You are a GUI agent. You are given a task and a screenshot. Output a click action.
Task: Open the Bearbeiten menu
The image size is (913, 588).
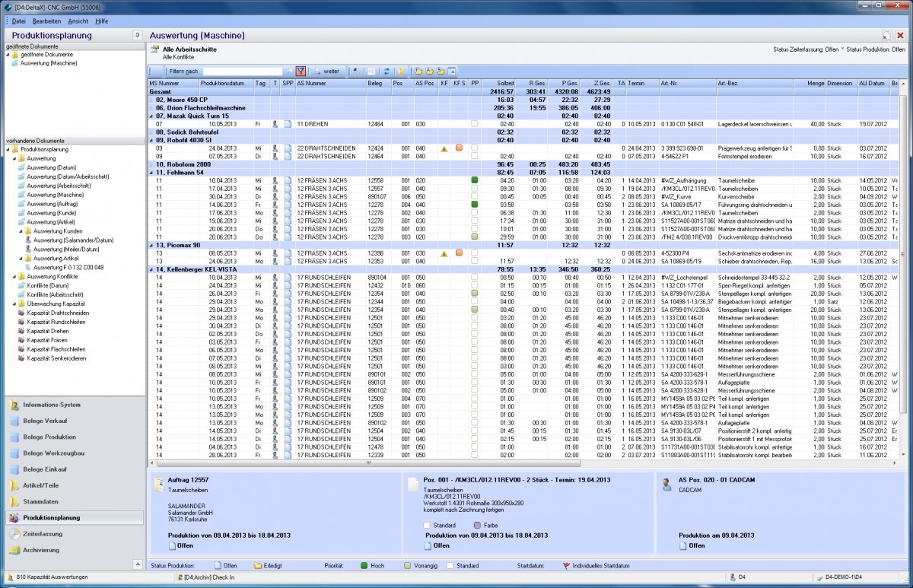[x=47, y=21]
